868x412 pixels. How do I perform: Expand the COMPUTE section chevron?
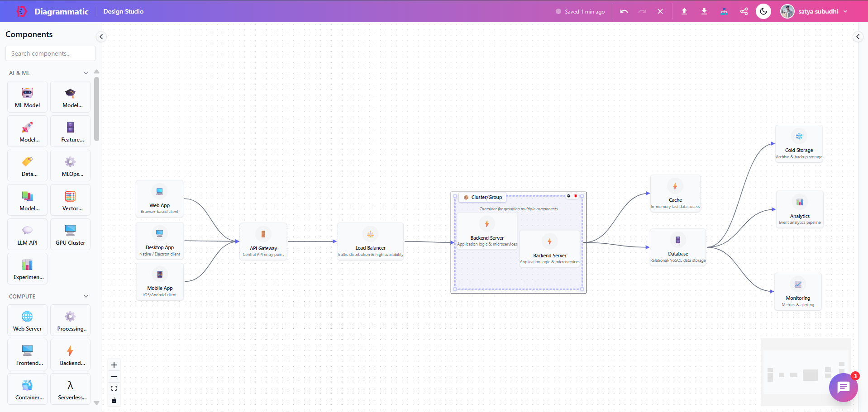(x=86, y=296)
